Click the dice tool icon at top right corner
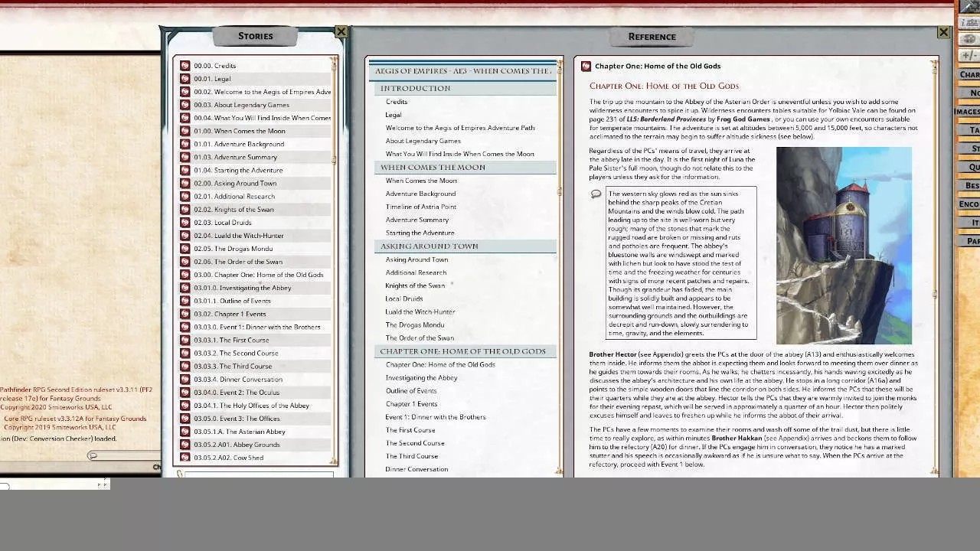The height and width of the screenshot is (551, 980). click(969, 6)
